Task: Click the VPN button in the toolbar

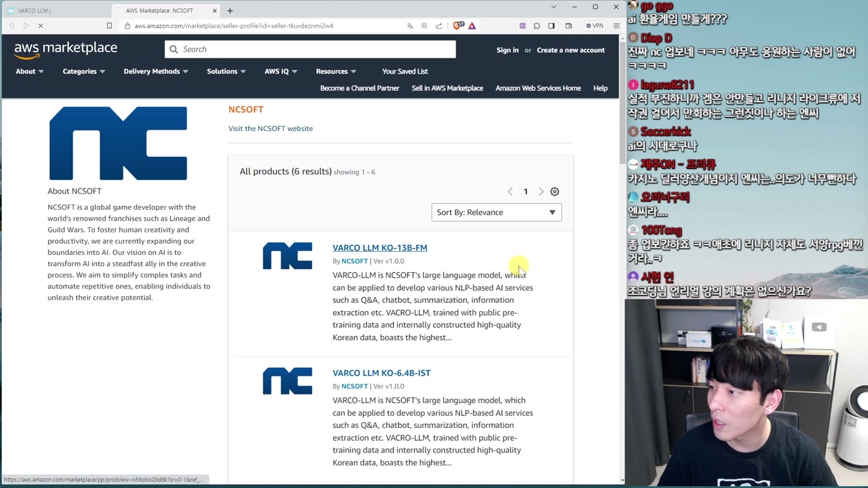Action: (595, 26)
